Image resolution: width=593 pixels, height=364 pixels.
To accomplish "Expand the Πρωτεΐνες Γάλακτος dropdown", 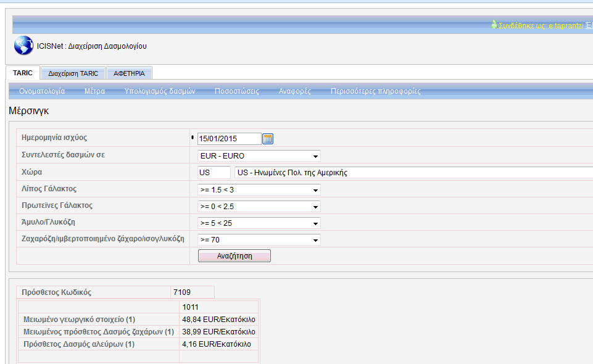I will pos(259,206).
